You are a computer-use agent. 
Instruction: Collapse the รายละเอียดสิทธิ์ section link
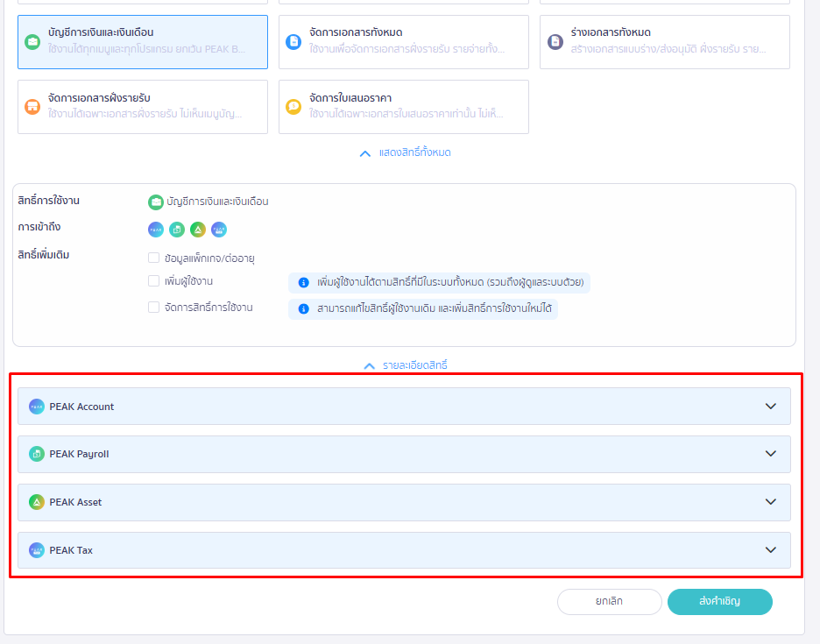click(406, 365)
